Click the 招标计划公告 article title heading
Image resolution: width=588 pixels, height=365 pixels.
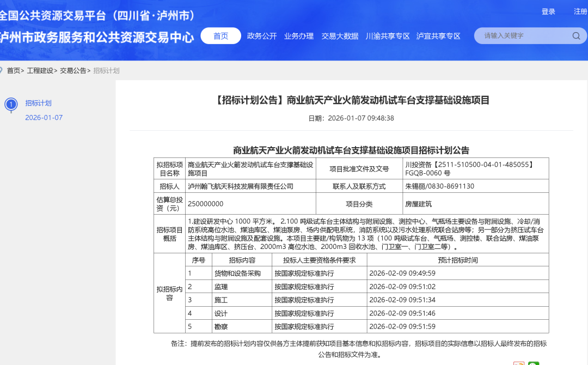click(x=351, y=100)
